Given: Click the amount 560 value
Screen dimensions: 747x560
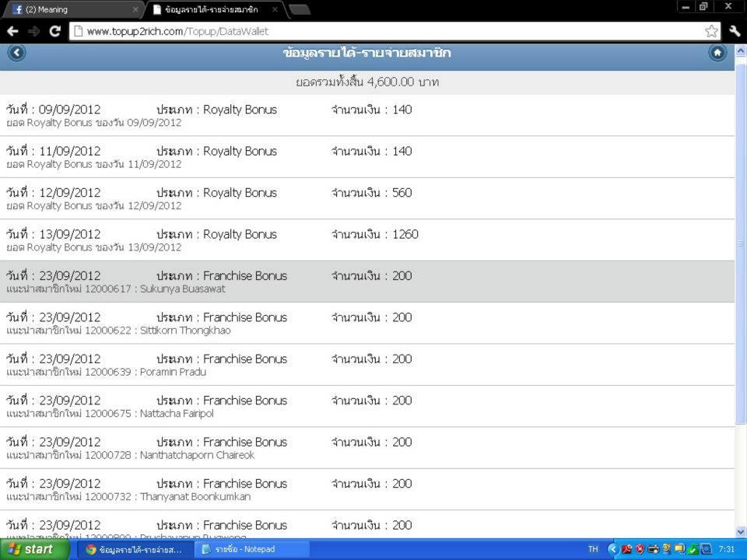Looking at the screenshot, I should (x=402, y=193).
